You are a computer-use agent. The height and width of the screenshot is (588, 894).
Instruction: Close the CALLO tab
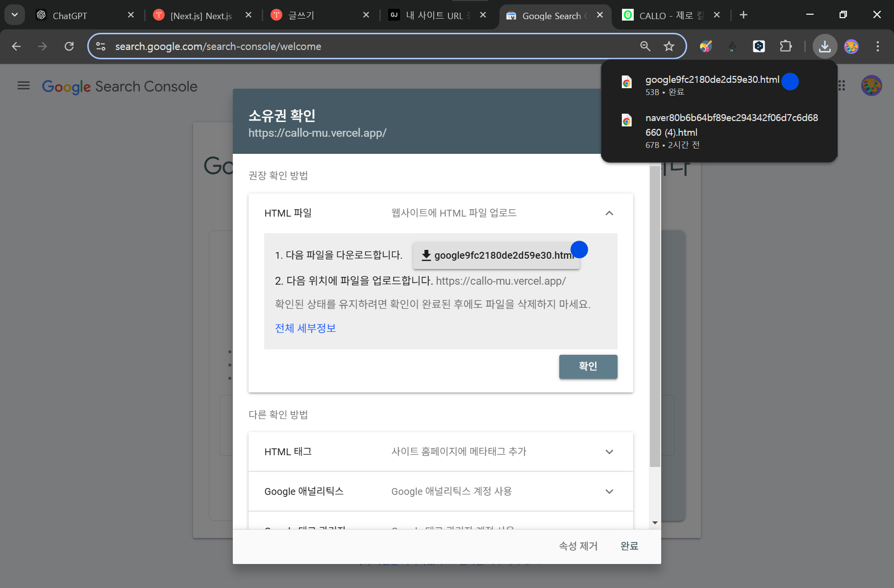pyautogui.click(x=717, y=15)
